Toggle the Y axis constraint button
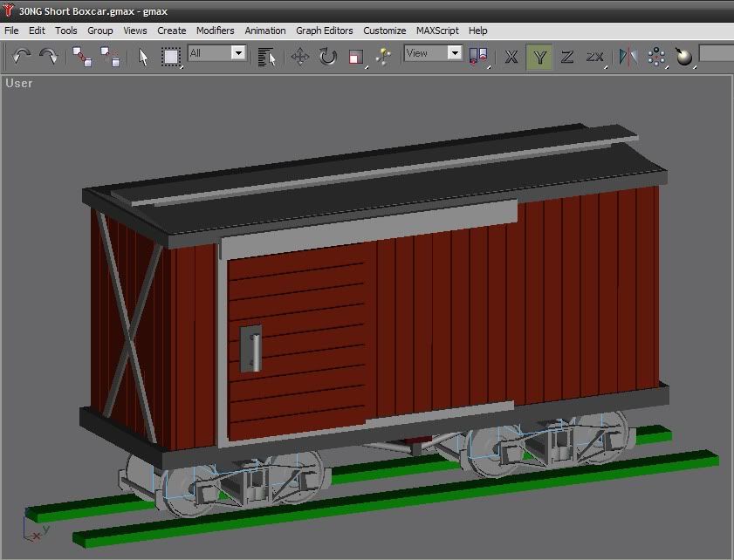This screenshot has width=734, height=560. tap(539, 57)
